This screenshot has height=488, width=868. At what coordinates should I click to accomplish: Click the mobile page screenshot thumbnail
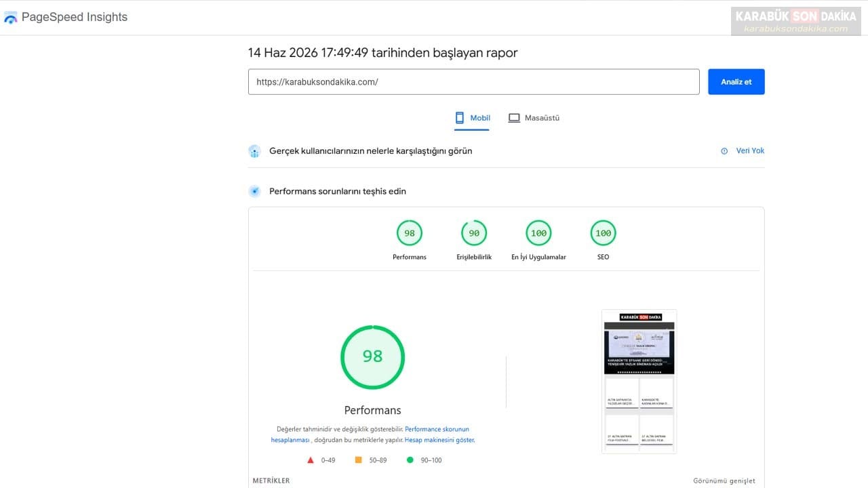[x=639, y=382]
